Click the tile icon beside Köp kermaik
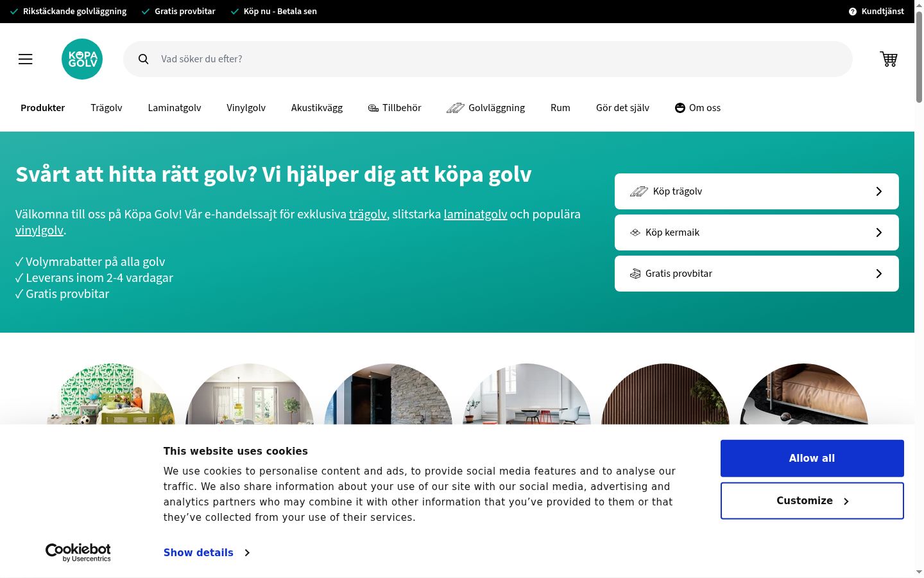924x578 pixels. point(635,232)
